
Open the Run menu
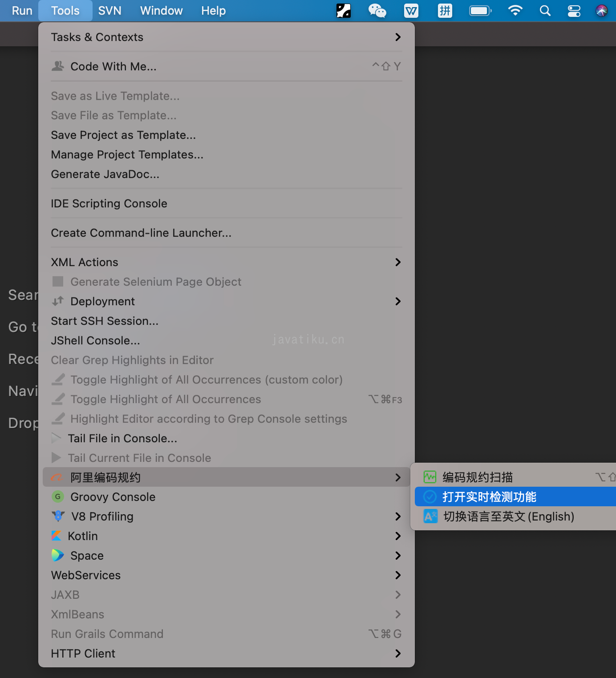(22, 11)
